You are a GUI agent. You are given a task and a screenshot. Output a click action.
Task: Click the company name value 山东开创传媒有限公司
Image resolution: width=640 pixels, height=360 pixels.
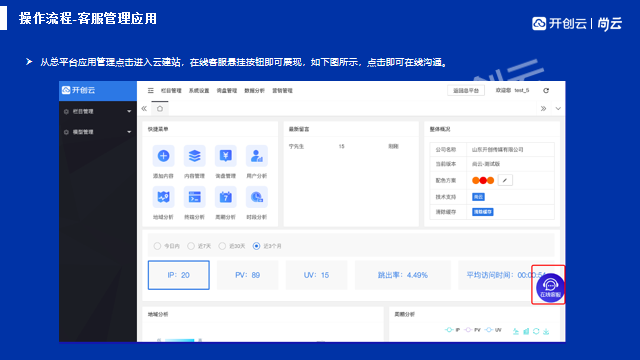point(498,150)
